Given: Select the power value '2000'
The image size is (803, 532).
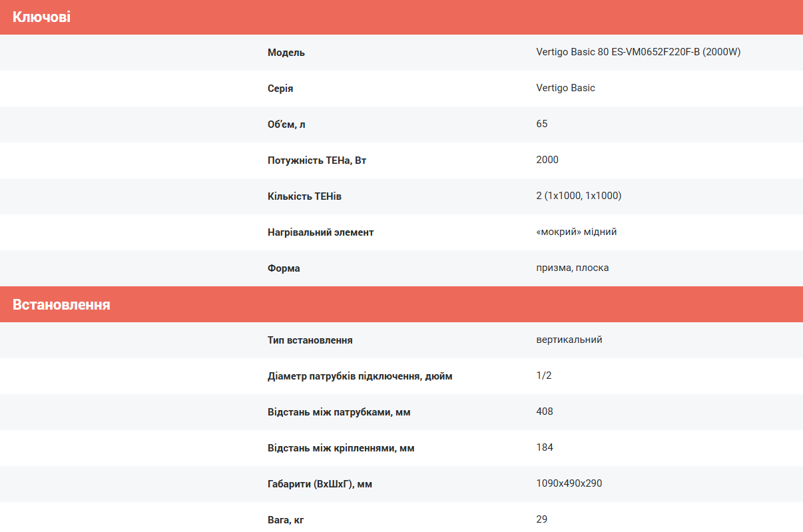Looking at the screenshot, I should pos(547,160).
